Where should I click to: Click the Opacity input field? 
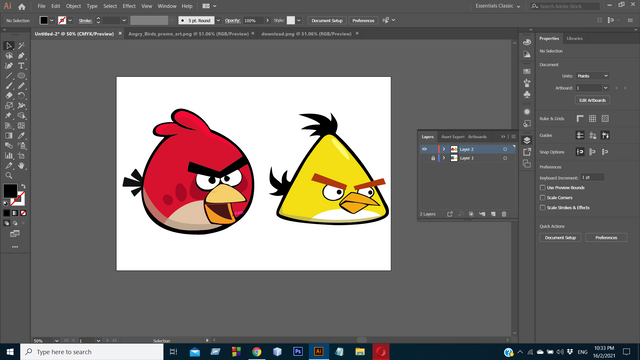click(253, 20)
